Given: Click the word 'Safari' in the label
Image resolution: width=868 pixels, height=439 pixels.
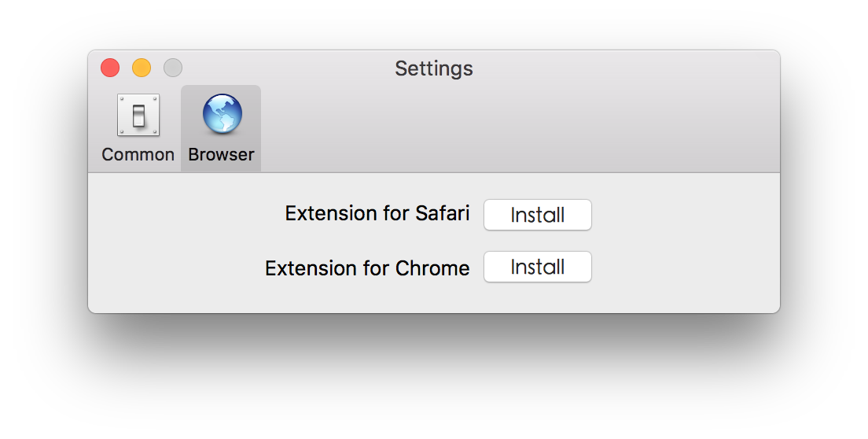Looking at the screenshot, I should pos(443,213).
